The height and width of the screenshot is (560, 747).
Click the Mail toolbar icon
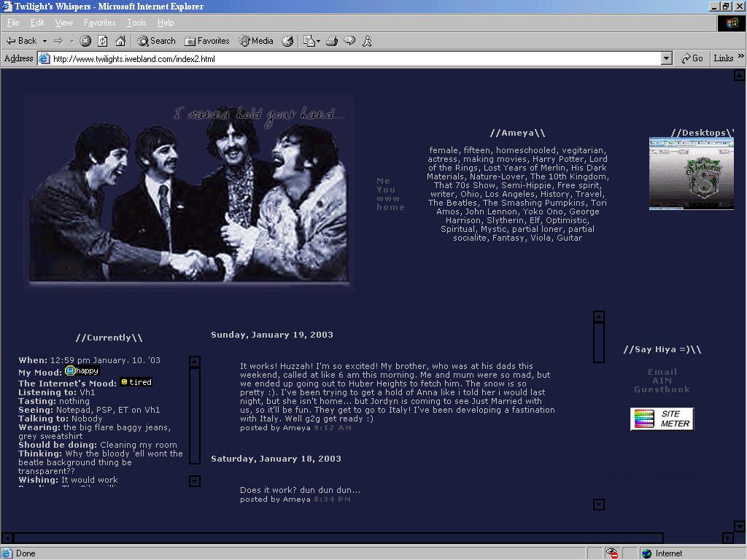pyautogui.click(x=309, y=41)
